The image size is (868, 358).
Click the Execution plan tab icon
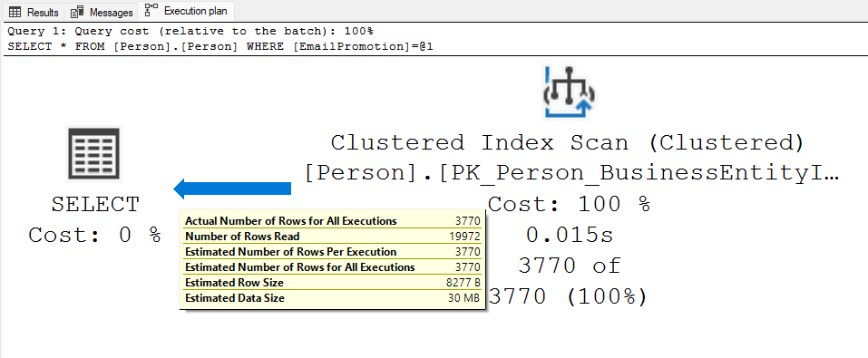pos(151,9)
